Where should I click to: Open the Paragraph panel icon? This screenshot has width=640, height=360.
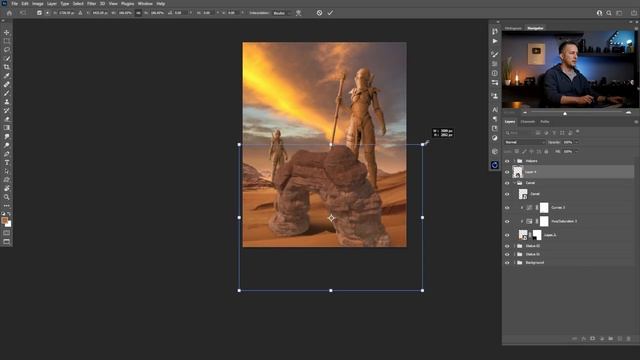click(495, 119)
